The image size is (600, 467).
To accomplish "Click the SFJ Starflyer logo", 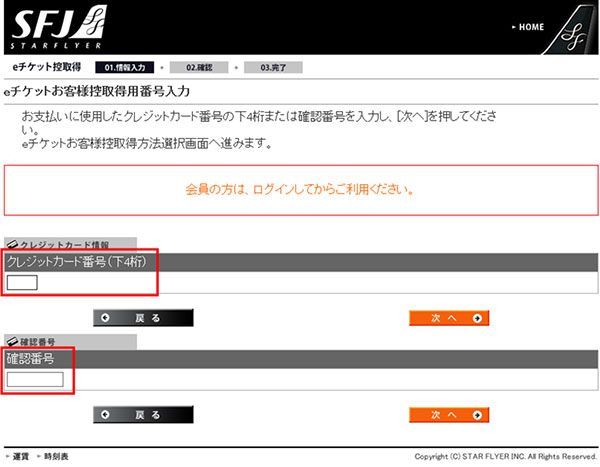I will (x=58, y=28).
